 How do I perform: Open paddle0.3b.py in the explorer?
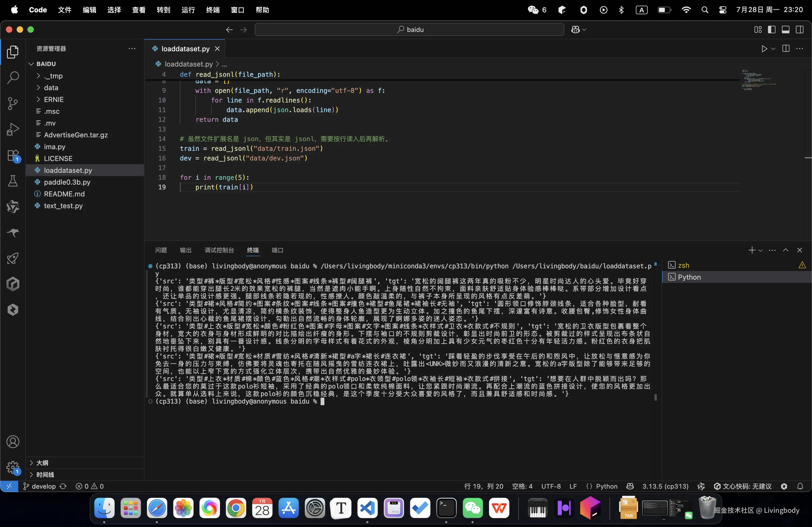(x=85, y=182)
